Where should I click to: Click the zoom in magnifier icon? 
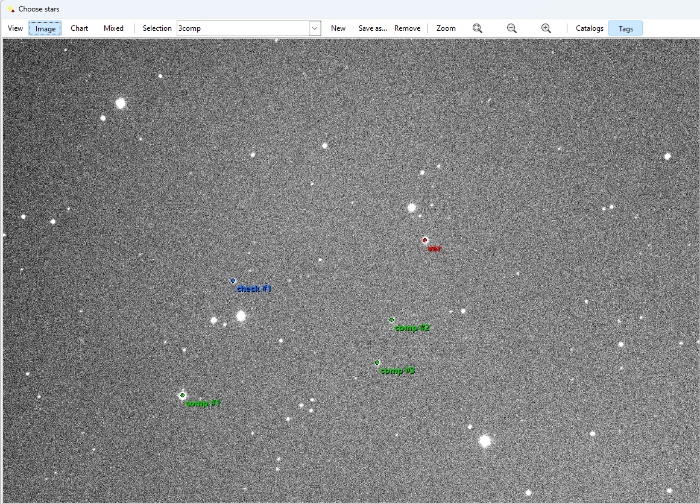click(546, 28)
